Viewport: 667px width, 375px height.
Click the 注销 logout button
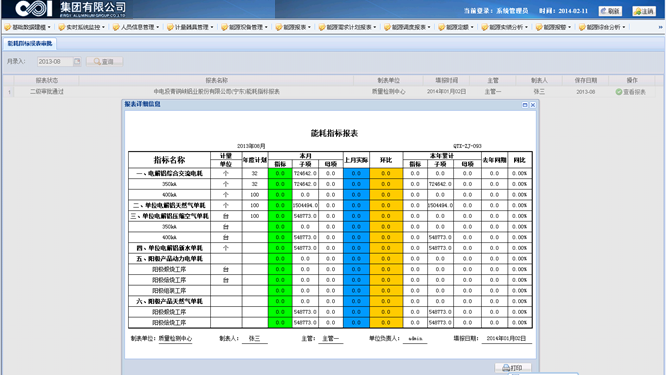644,11
